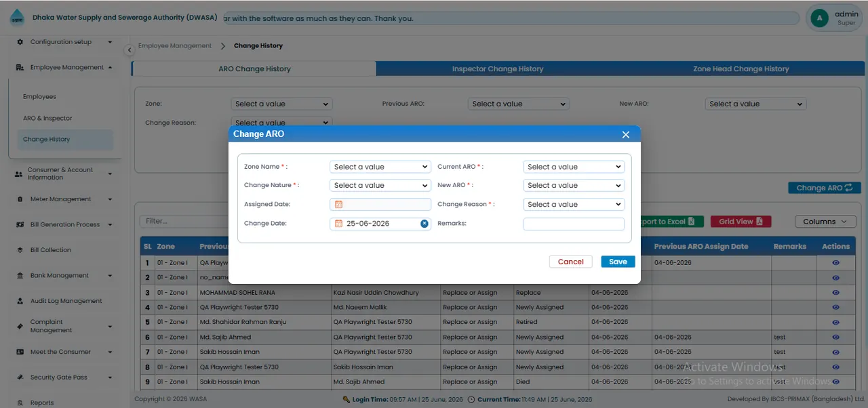Click the Meter Management icon
Viewport: 868px width, 408px height.
pyautogui.click(x=20, y=199)
